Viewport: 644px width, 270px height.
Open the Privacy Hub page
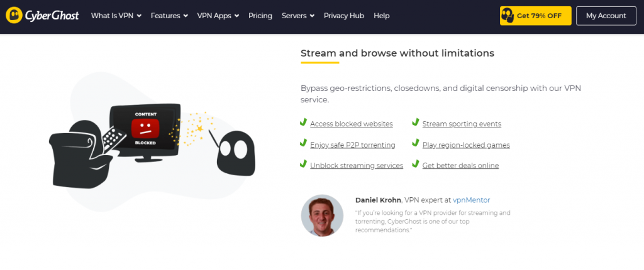point(344,16)
